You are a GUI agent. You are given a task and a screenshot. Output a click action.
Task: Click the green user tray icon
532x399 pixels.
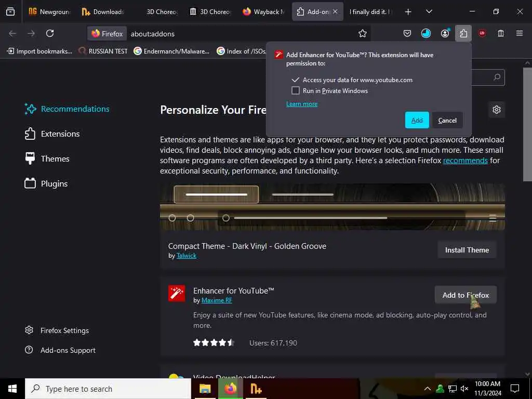440,389
